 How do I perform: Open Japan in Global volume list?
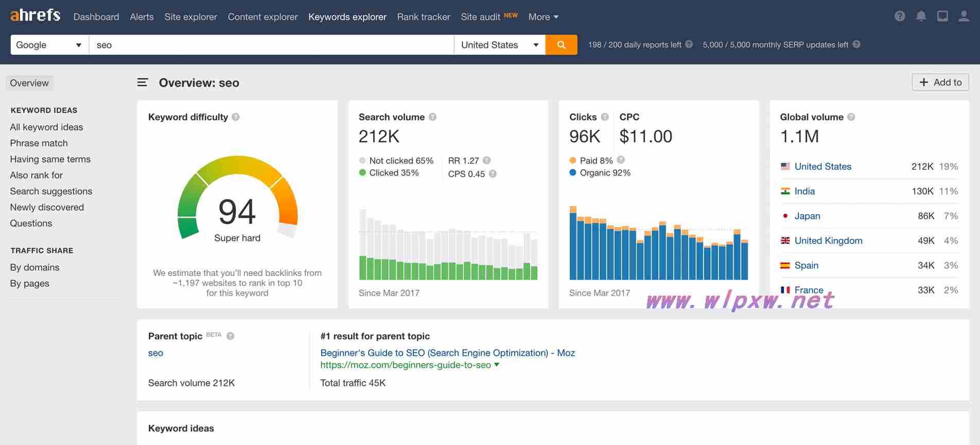pyautogui.click(x=807, y=216)
